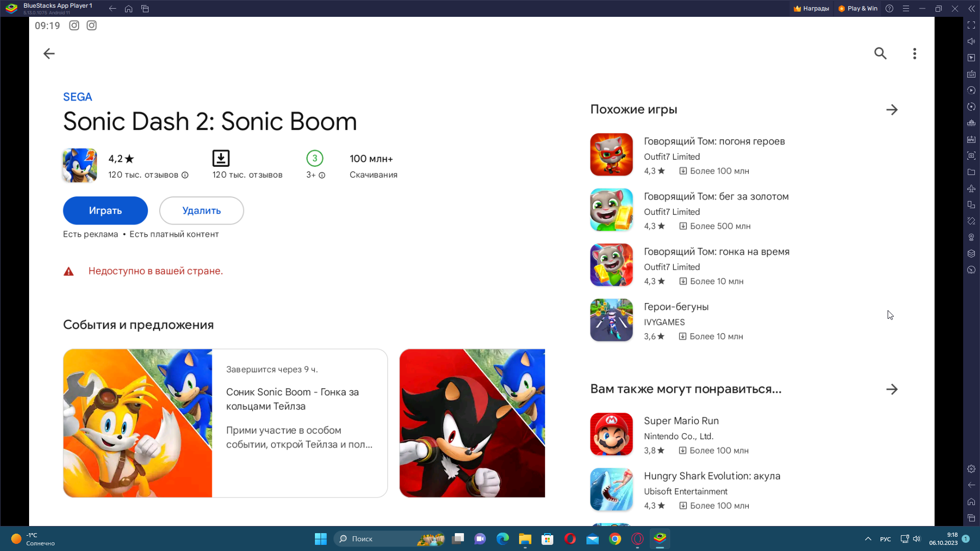Open the keyboard controls icon in the sidebar
The width and height of the screenshot is (980, 551).
pyautogui.click(x=971, y=74)
